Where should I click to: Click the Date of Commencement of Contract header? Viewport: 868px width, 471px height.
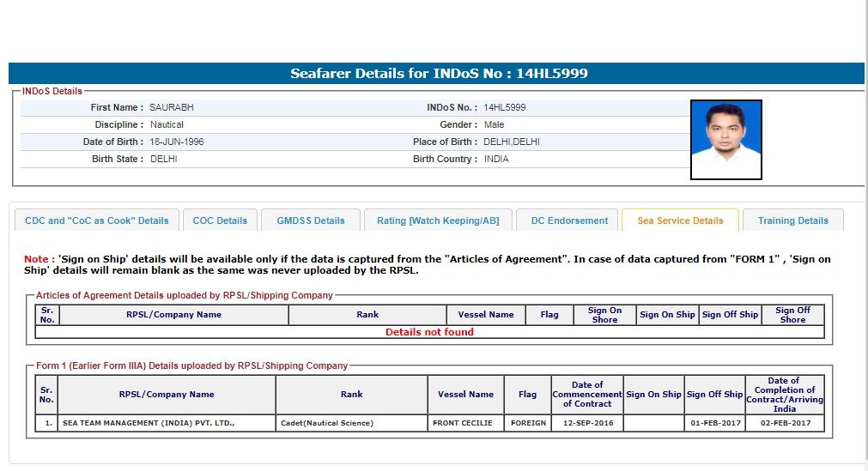pyautogui.click(x=586, y=395)
